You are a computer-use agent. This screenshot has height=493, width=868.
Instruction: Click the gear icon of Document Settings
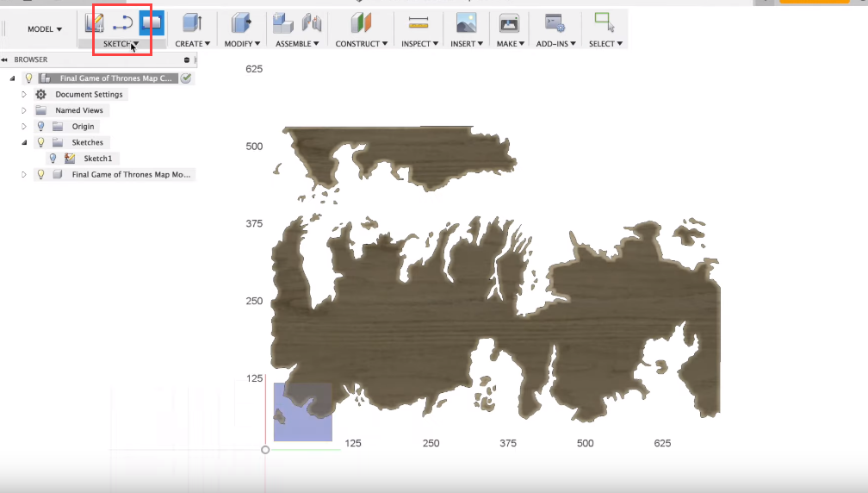coord(41,94)
